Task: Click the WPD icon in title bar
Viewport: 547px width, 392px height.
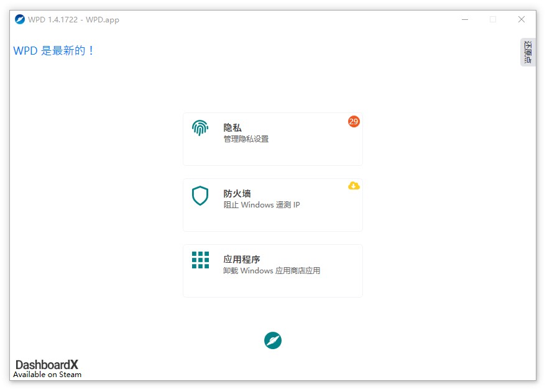Action: click(x=20, y=19)
